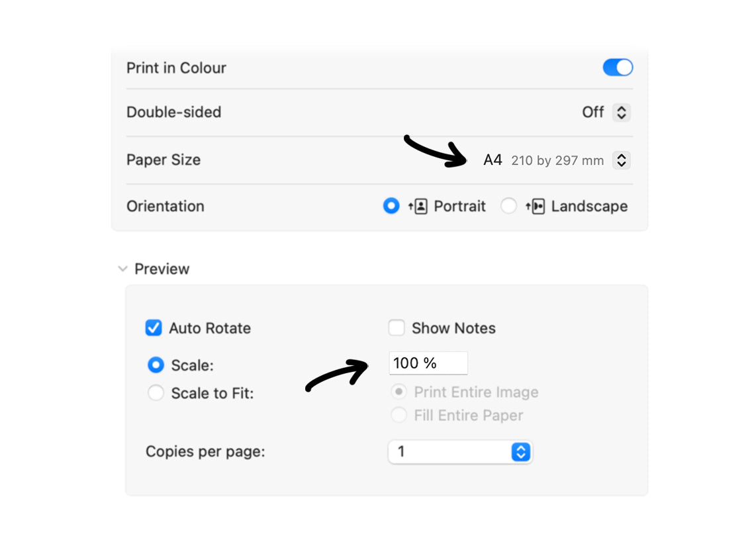Choose the Scale to Fit option

(156, 393)
